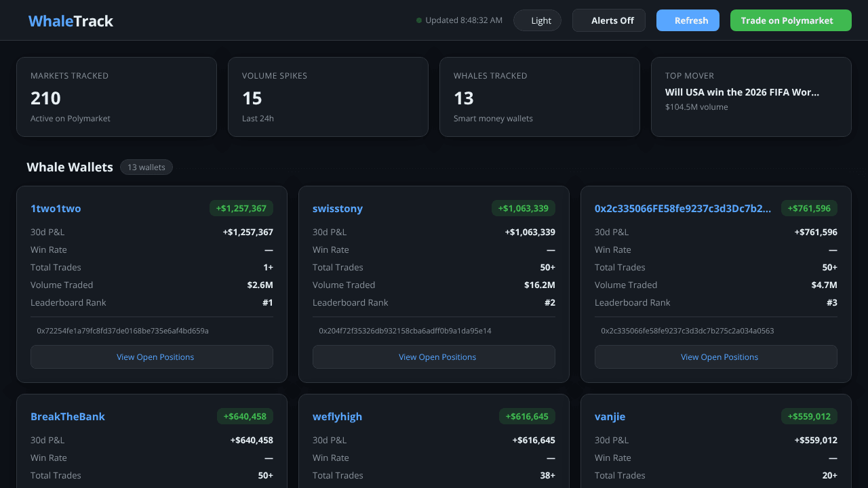Image resolution: width=868 pixels, height=488 pixels.
Task: Click the $16.2M Volume Traded value
Action: [540, 285]
